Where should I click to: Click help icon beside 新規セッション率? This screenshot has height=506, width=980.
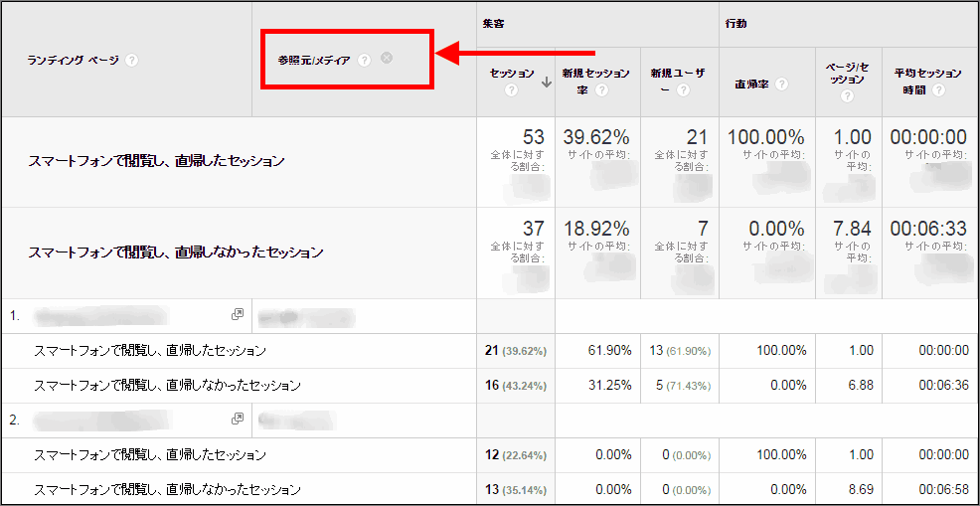602,90
